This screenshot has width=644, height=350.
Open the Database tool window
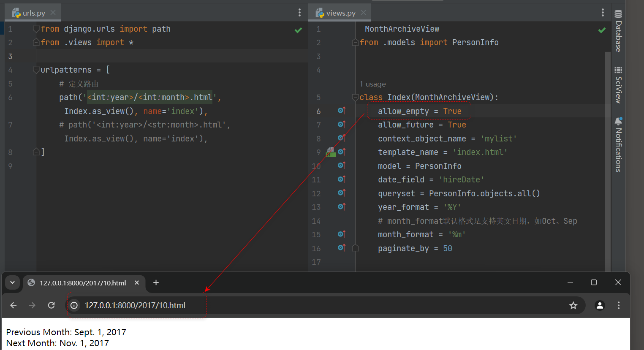coord(618,31)
